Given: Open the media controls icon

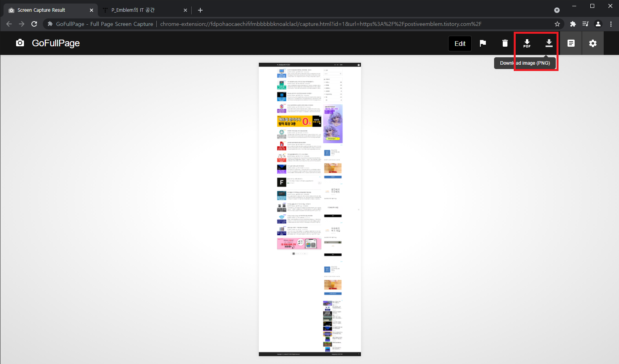Looking at the screenshot, I should [x=585, y=24].
